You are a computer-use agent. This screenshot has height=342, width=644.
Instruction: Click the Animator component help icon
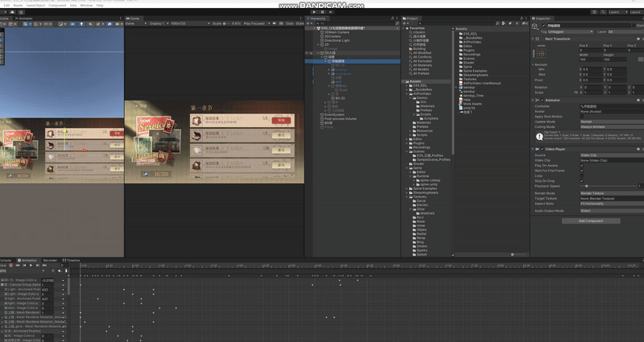(x=638, y=100)
